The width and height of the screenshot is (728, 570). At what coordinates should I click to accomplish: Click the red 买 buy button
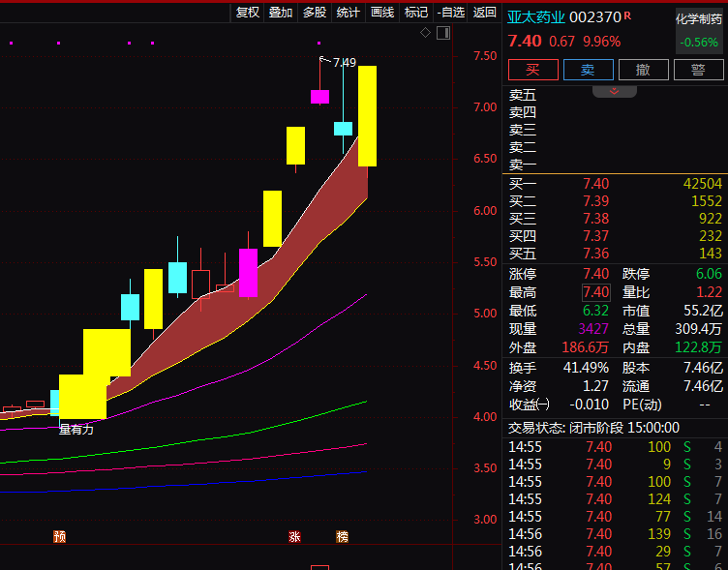coord(533,70)
